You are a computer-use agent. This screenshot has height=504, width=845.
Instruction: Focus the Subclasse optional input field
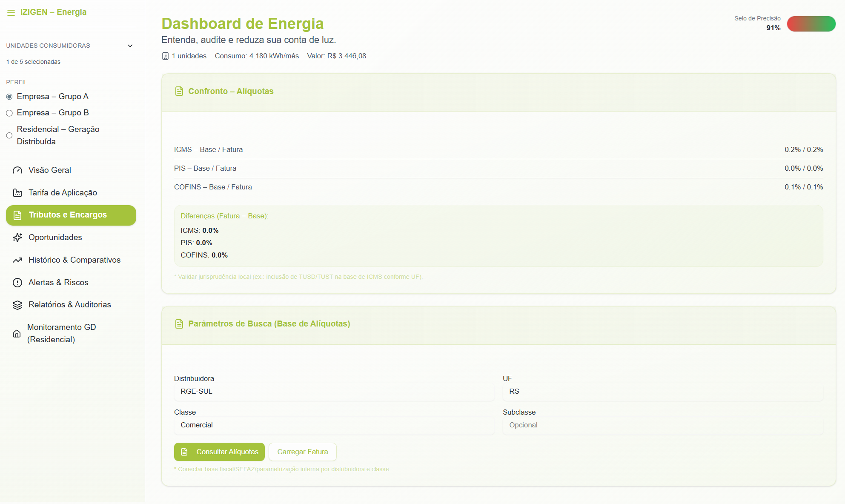pos(662,425)
